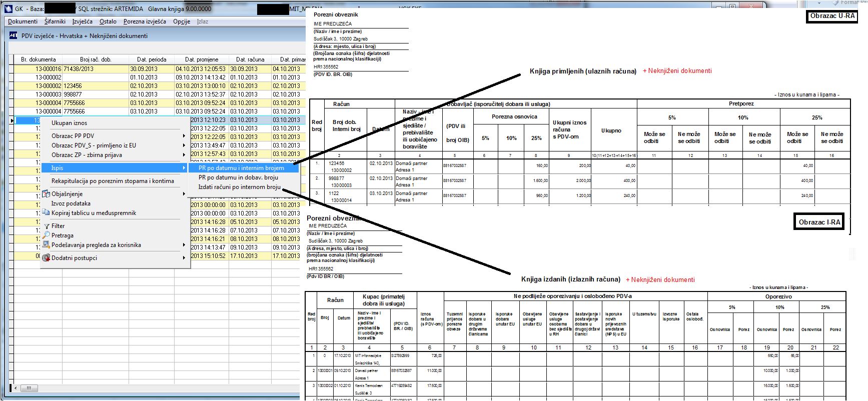
Task: Click the current row indicator arrow
Action: click(x=11, y=120)
